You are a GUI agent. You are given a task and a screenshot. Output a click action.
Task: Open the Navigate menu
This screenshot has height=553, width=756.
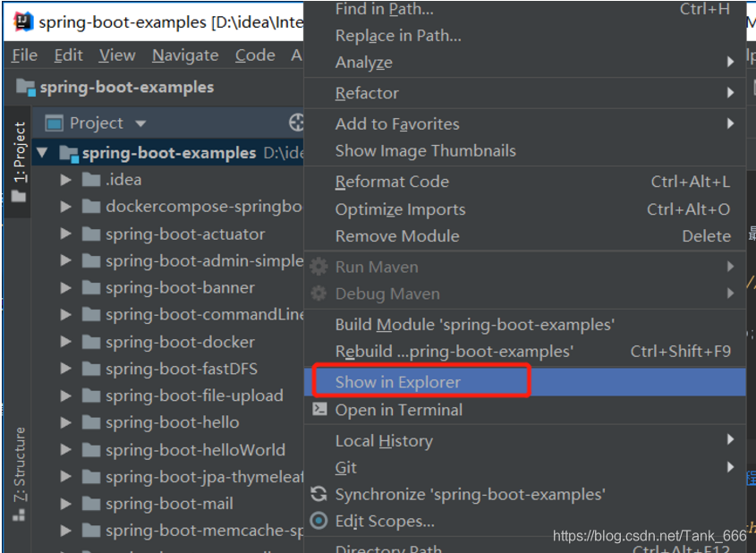point(185,55)
